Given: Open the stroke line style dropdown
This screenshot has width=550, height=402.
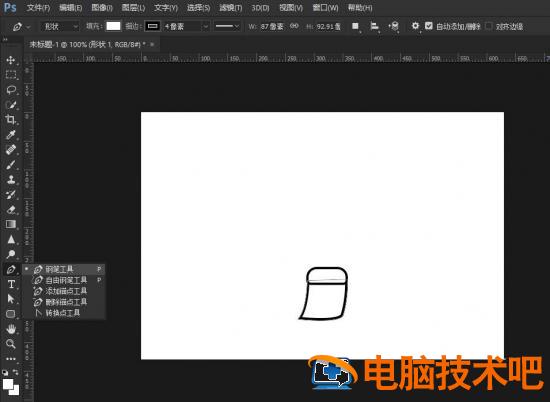Looking at the screenshot, I should point(227,26).
